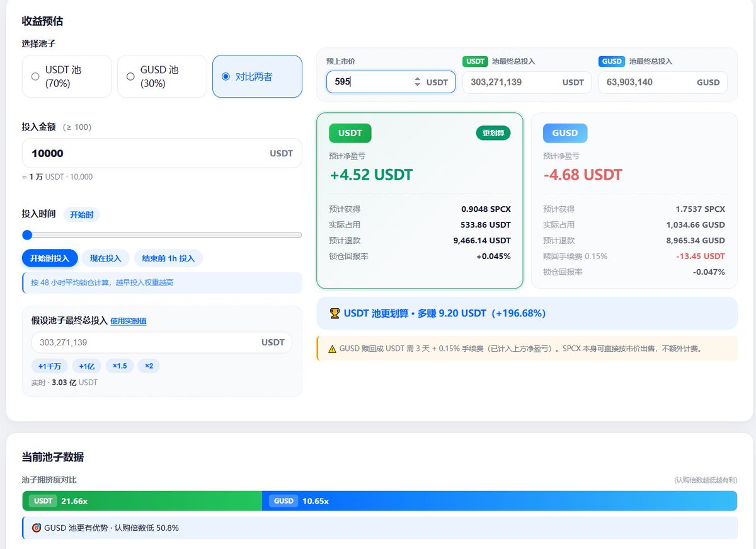
Task: Click the 当前池子数据 heading
Action: click(53, 458)
